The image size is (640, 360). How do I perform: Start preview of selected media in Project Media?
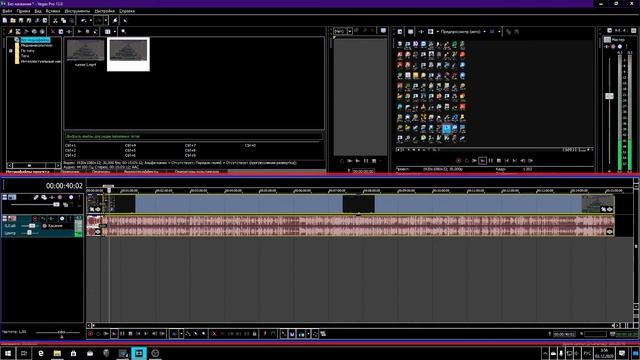(x=79, y=31)
